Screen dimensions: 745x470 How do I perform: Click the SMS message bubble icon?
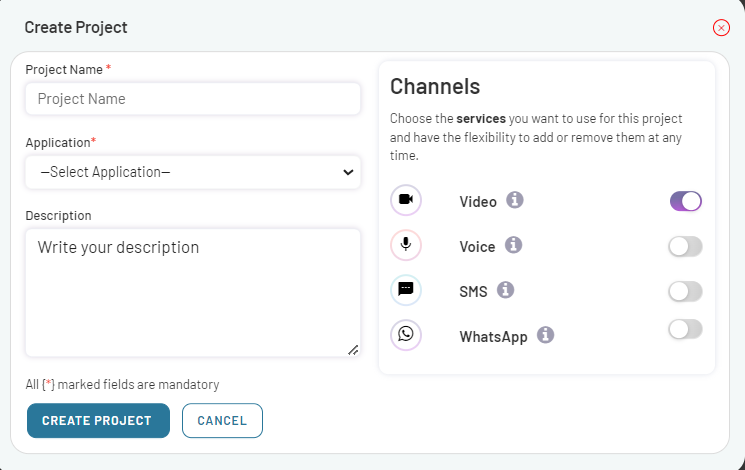pyautogui.click(x=406, y=290)
